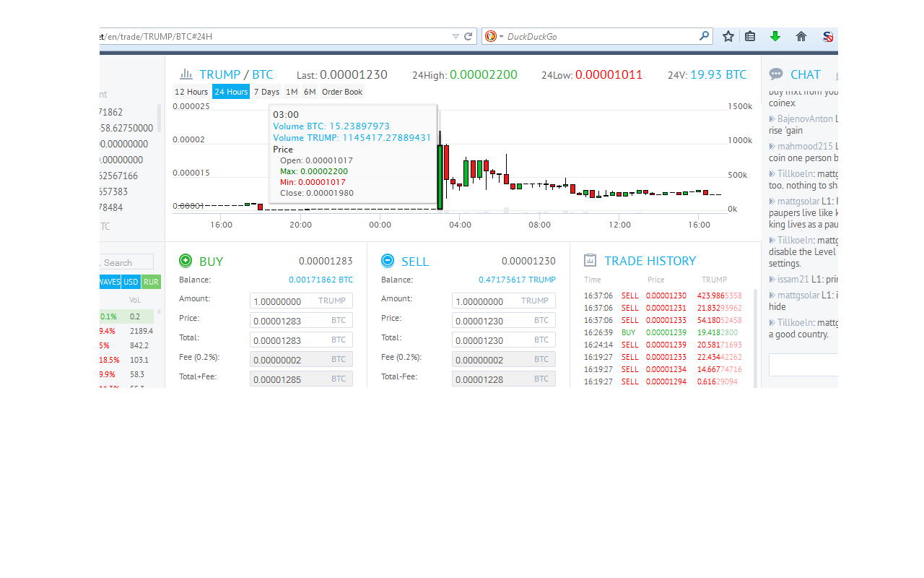This screenshot has width=924, height=578.
Task: Expand the URL bar history dropdown arrow
Action: point(456,36)
